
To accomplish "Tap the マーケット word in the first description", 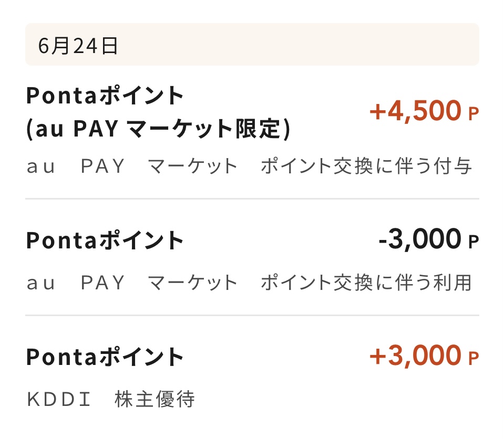I will [x=192, y=166].
